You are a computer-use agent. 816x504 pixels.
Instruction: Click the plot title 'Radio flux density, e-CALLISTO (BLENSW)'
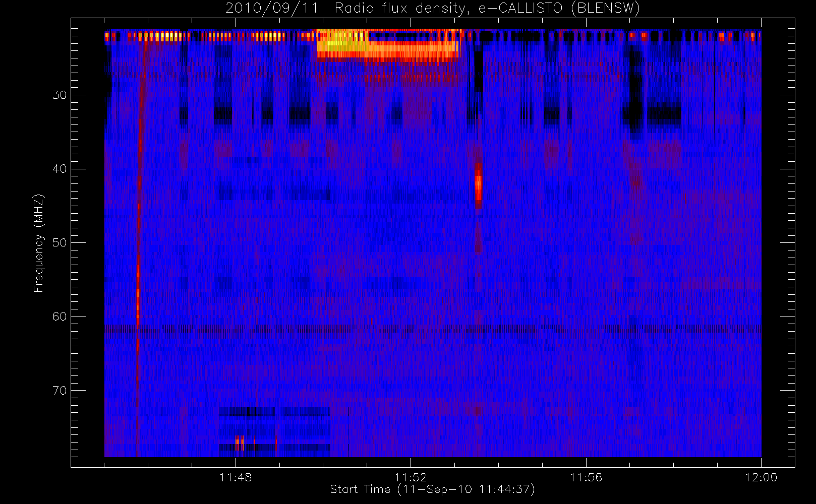[487, 8]
